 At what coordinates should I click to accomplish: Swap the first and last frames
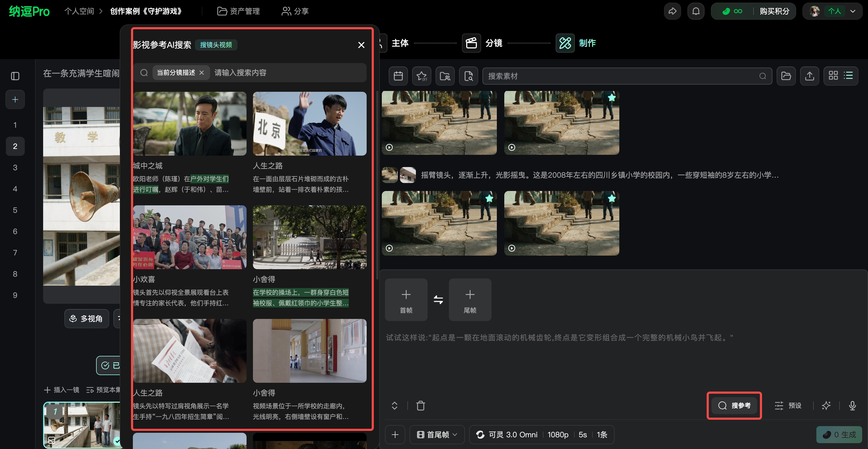pos(438,300)
